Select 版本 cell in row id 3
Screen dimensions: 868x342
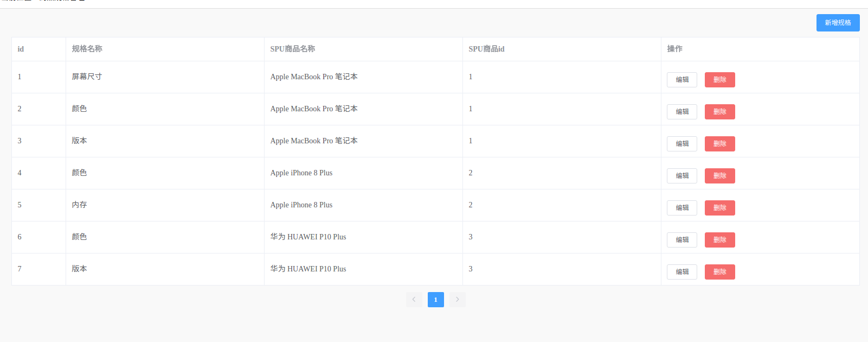tap(165, 141)
